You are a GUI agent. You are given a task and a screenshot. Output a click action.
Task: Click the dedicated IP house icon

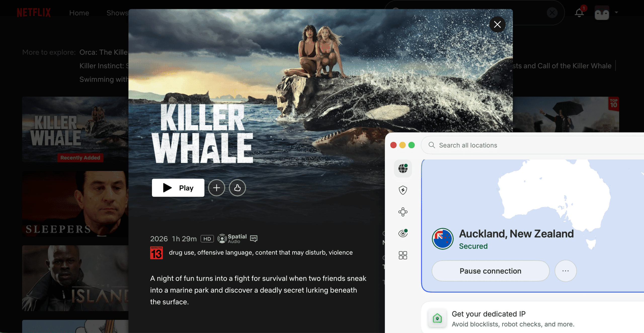[x=437, y=318]
